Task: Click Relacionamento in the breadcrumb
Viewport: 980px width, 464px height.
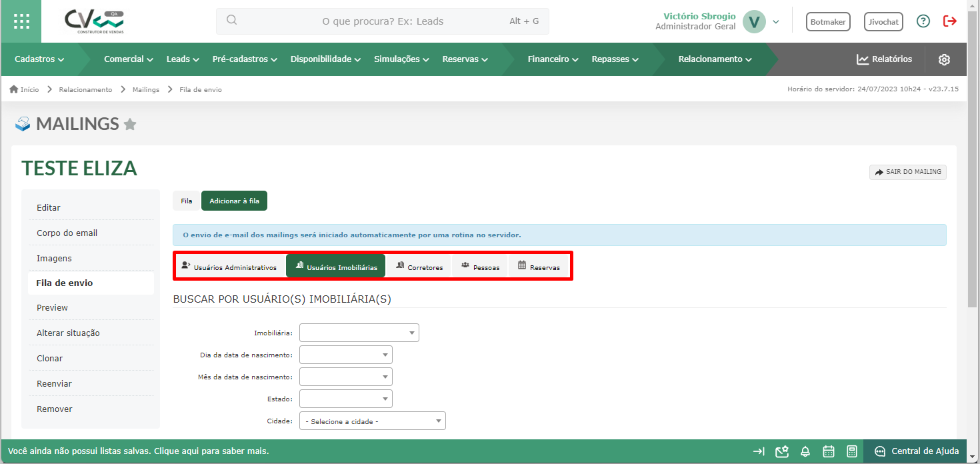Action: click(x=85, y=89)
